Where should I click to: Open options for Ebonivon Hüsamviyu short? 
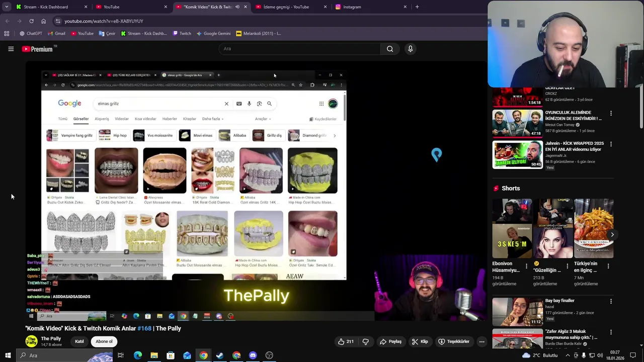coord(527,266)
